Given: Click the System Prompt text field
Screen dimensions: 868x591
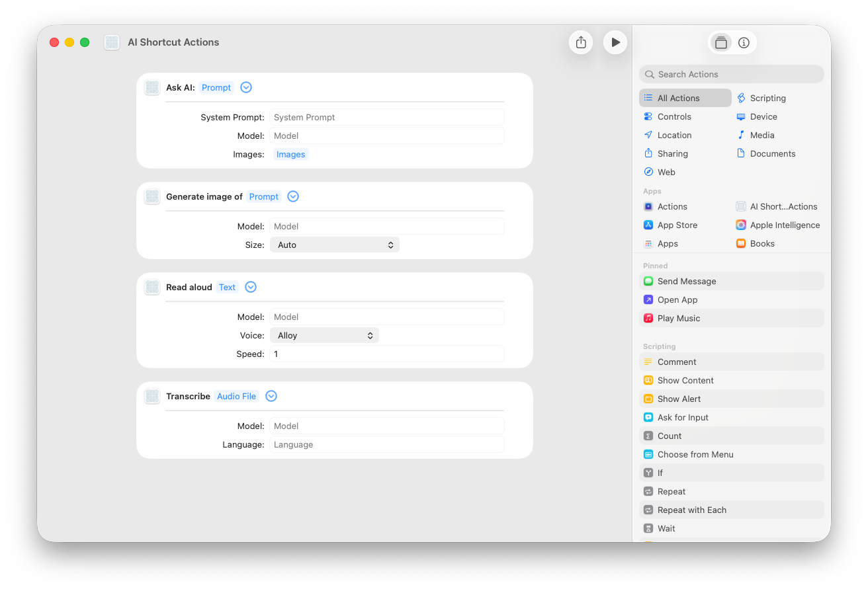Looking at the screenshot, I should click(387, 118).
